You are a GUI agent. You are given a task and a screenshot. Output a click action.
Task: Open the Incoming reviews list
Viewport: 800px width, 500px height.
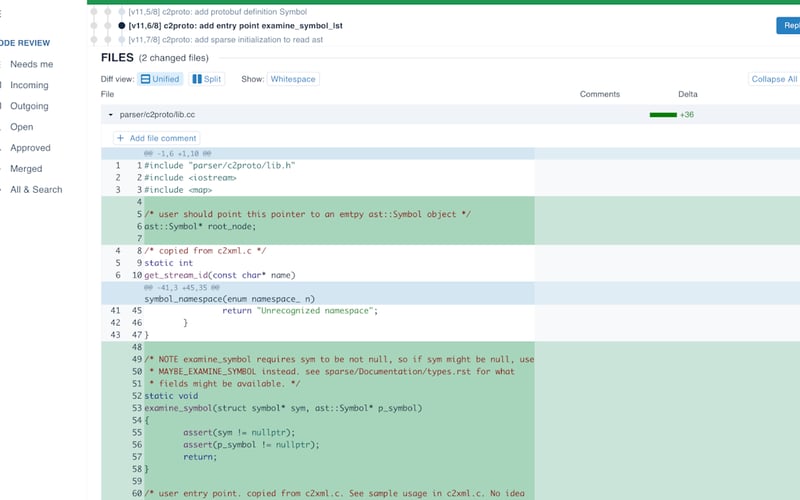(29, 85)
